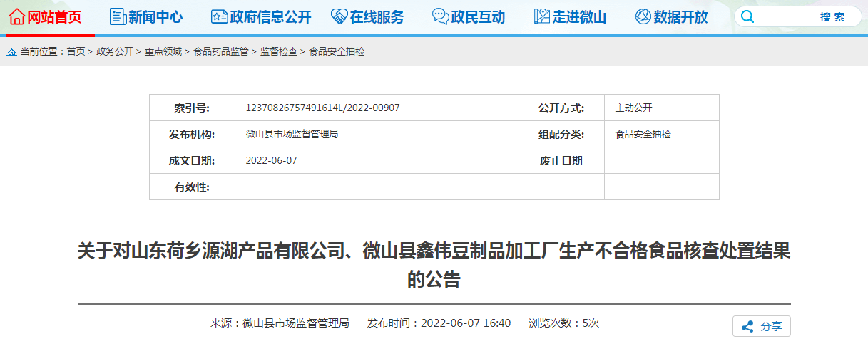Click the chat bubble icon beside 政民互动
Screen dimensions: 868x339
(x=441, y=16)
